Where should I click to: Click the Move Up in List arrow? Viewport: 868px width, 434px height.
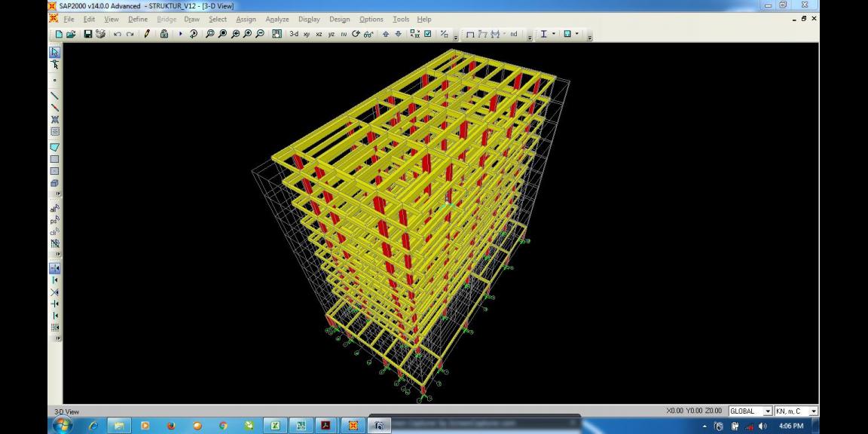pos(386,34)
